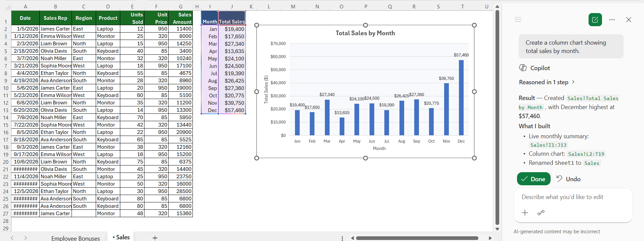Viewport: 644px width, 241px height.
Task: Open the Sales!L2:T19 chart reference
Action: [x=586, y=154]
